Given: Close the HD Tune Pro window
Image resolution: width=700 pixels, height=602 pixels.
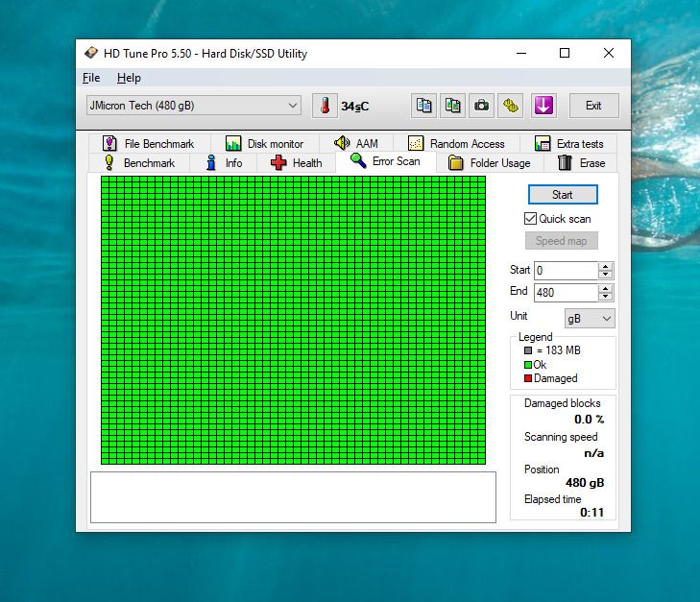Looking at the screenshot, I should pyautogui.click(x=609, y=53).
